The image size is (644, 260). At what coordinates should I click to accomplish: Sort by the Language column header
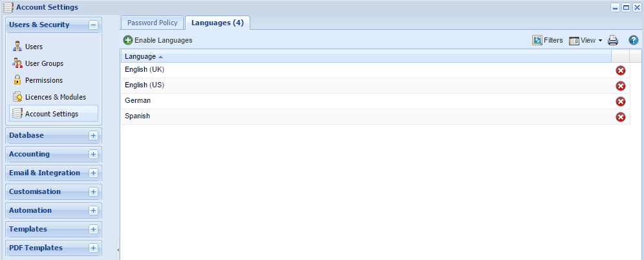[x=365, y=56]
